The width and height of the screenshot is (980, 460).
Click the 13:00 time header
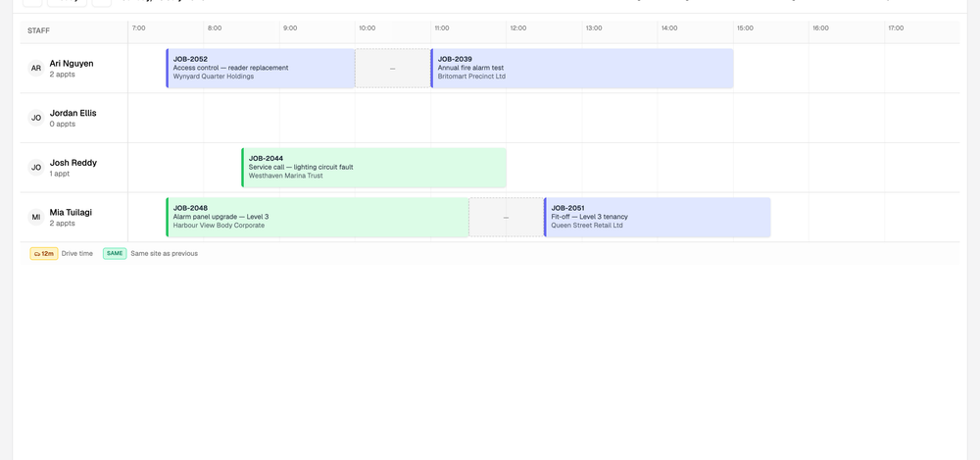coord(594,28)
